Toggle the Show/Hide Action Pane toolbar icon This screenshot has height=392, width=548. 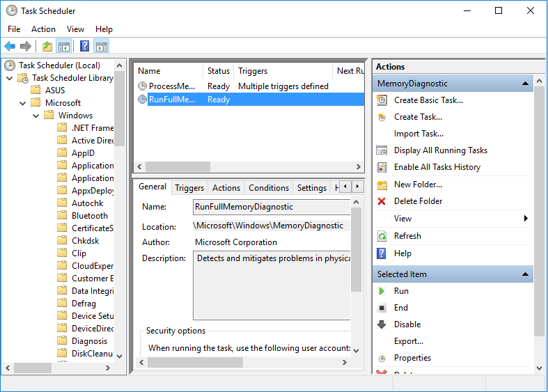102,47
